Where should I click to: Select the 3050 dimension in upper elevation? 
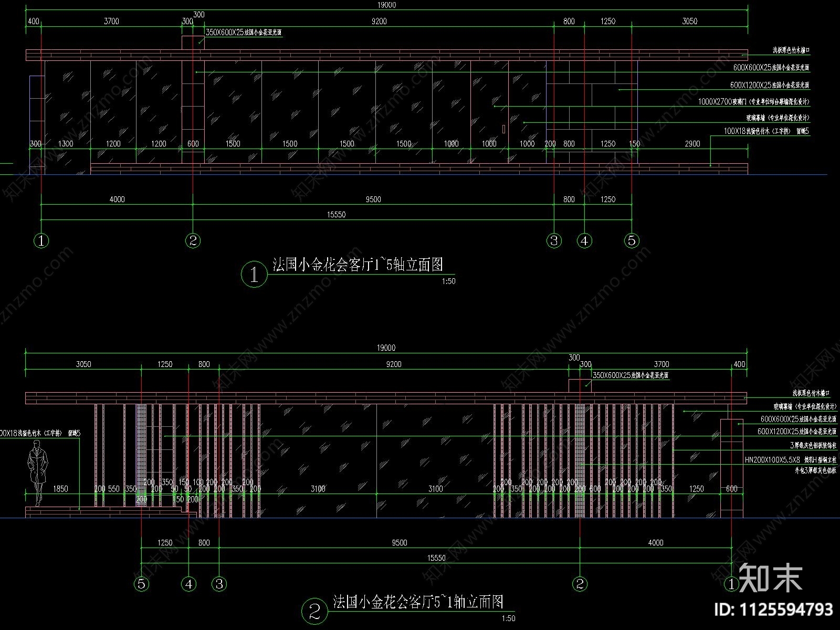coord(690,22)
